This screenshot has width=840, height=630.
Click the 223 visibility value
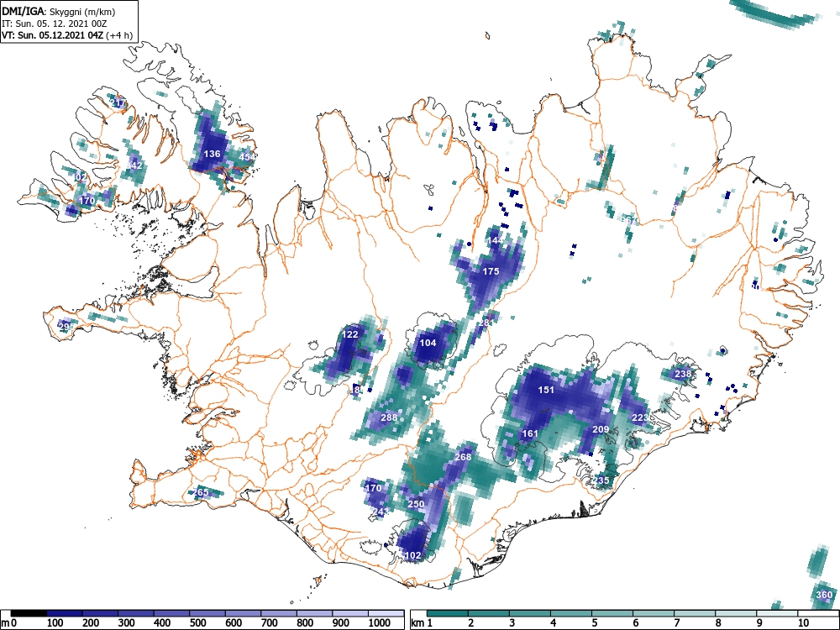click(640, 417)
